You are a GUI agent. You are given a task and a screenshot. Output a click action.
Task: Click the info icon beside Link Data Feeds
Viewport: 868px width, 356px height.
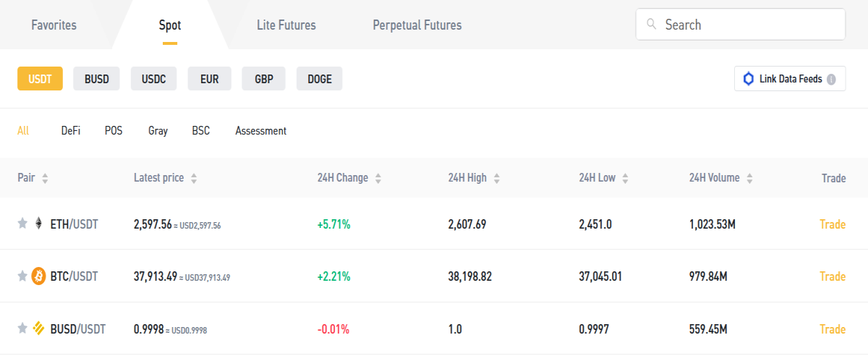coord(831,79)
